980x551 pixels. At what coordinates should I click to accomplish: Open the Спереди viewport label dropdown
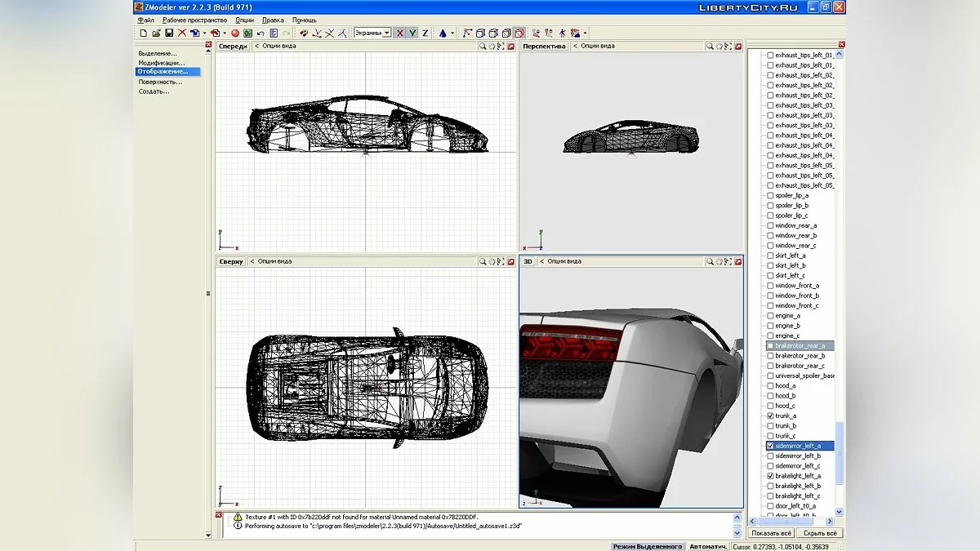[x=233, y=46]
